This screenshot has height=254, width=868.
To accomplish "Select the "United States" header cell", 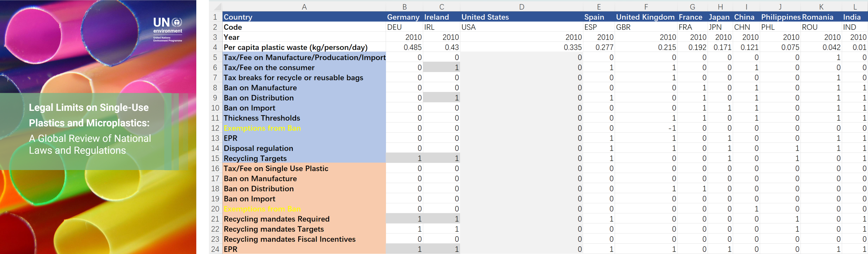I will (521, 17).
